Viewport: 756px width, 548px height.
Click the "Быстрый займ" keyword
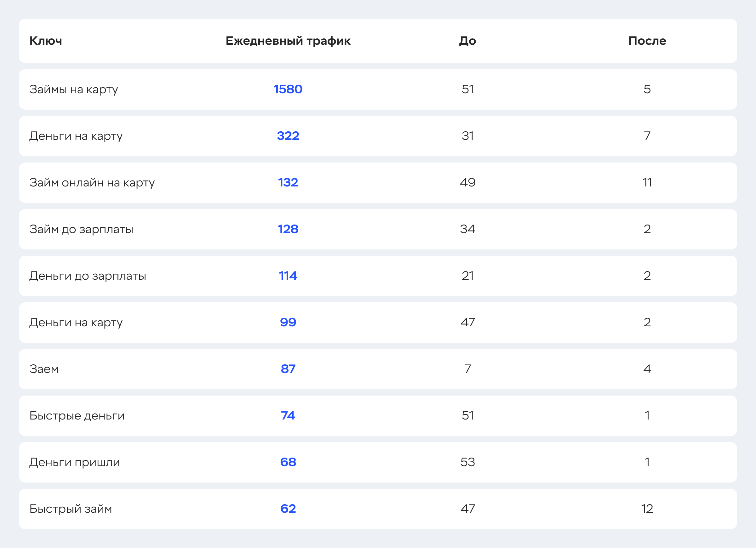pos(71,509)
